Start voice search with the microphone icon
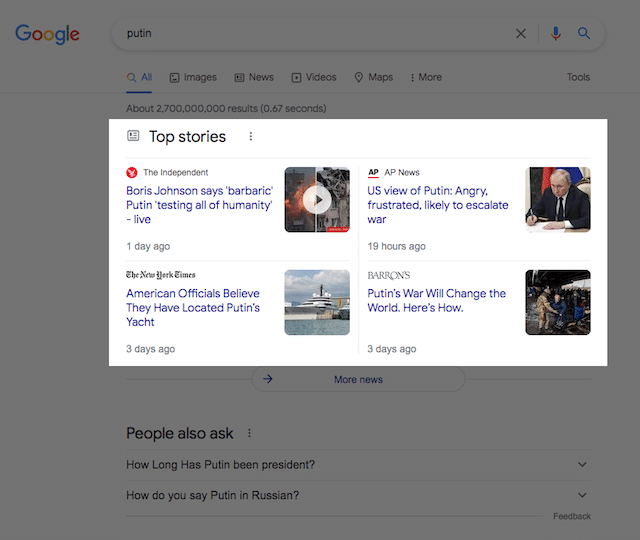Viewport: 640px width, 540px height. tap(556, 33)
